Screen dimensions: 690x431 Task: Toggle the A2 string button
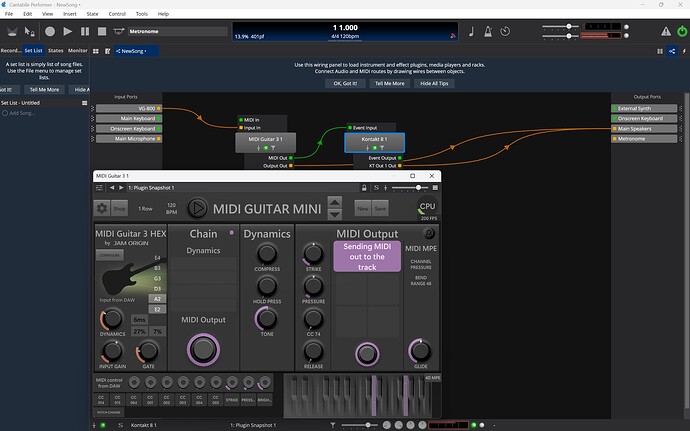[155, 298]
